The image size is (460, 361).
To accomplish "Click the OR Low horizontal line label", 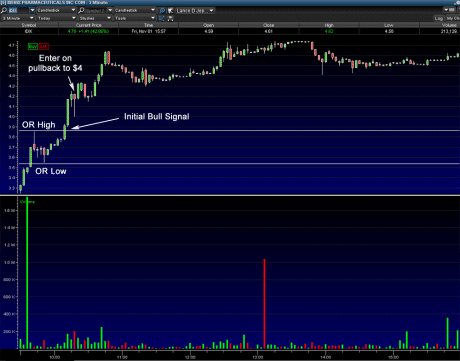I will (51, 171).
